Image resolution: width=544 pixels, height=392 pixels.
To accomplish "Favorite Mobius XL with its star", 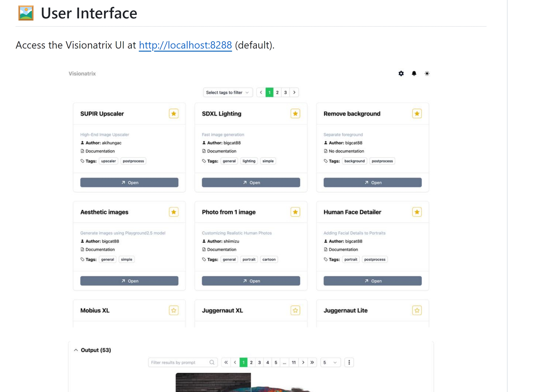I will pos(174,310).
